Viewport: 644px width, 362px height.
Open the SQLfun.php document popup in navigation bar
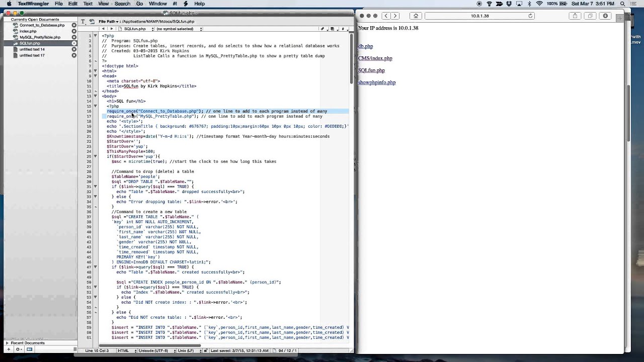tap(136, 29)
